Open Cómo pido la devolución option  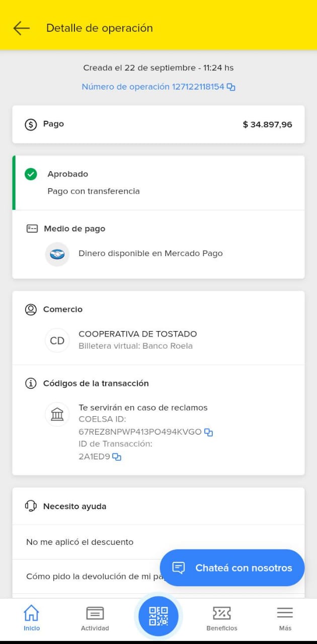tap(91, 577)
